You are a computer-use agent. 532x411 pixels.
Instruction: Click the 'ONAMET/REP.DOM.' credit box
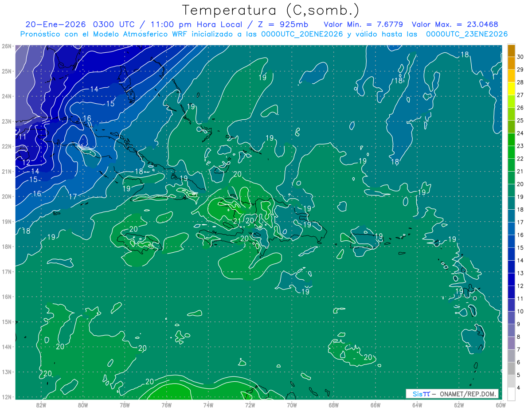452,394
